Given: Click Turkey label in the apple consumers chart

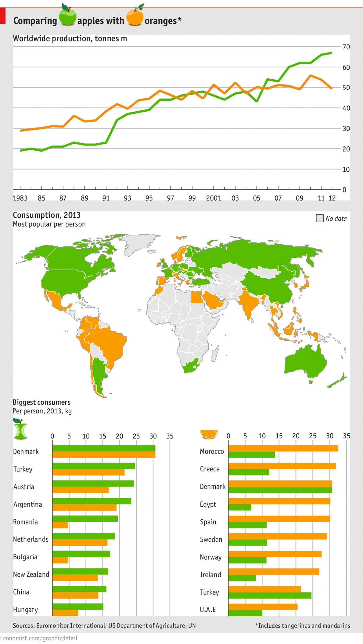Looking at the screenshot, I should click(x=23, y=469).
